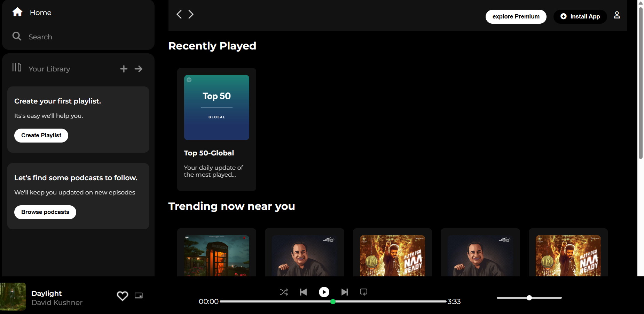Image resolution: width=644 pixels, height=314 pixels.
Task: Click the page vertical scrollbar
Action: pos(641,83)
